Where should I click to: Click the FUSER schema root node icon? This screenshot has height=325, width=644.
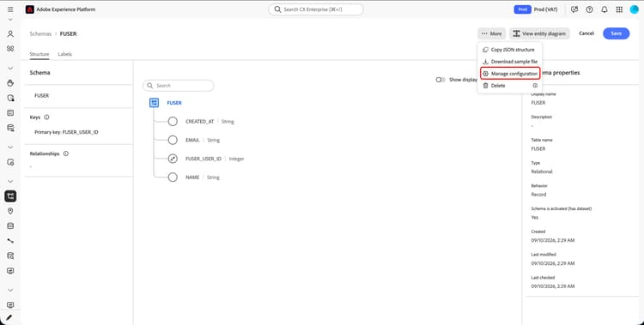pyautogui.click(x=154, y=103)
